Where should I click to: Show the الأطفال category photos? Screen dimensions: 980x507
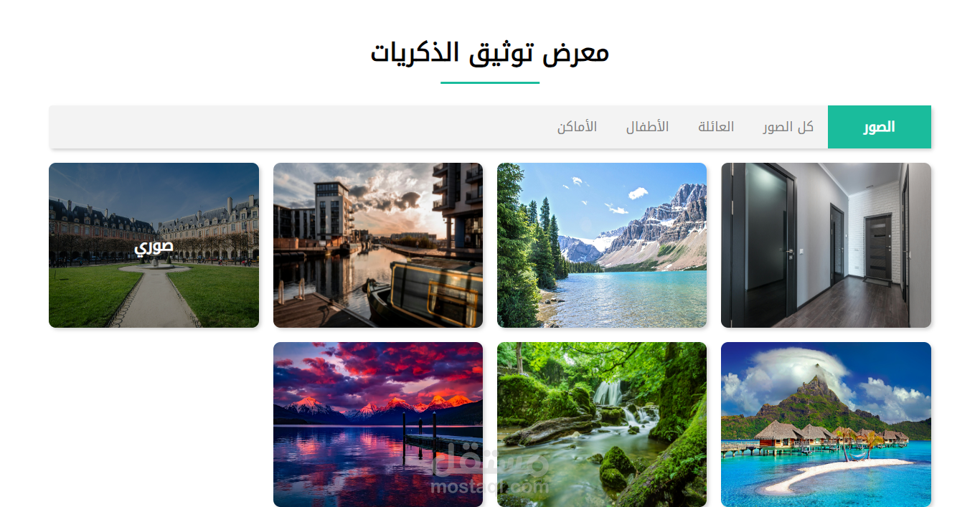click(x=647, y=127)
